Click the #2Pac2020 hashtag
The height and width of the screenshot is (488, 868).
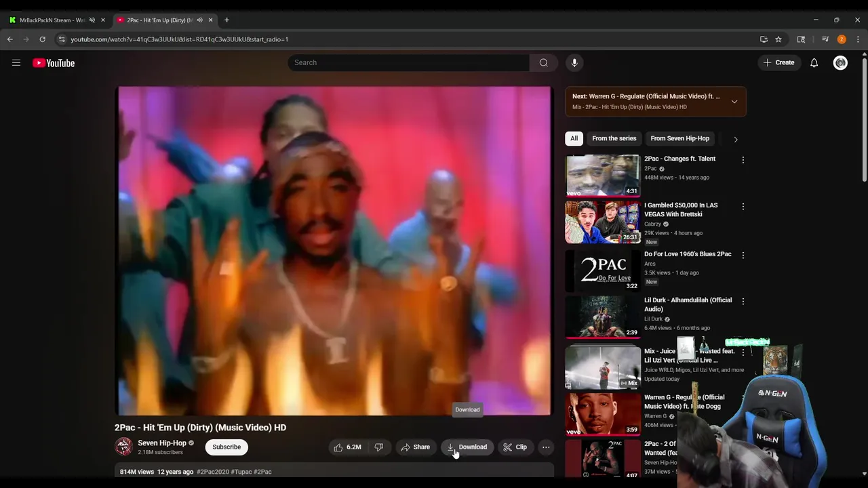coord(213,472)
